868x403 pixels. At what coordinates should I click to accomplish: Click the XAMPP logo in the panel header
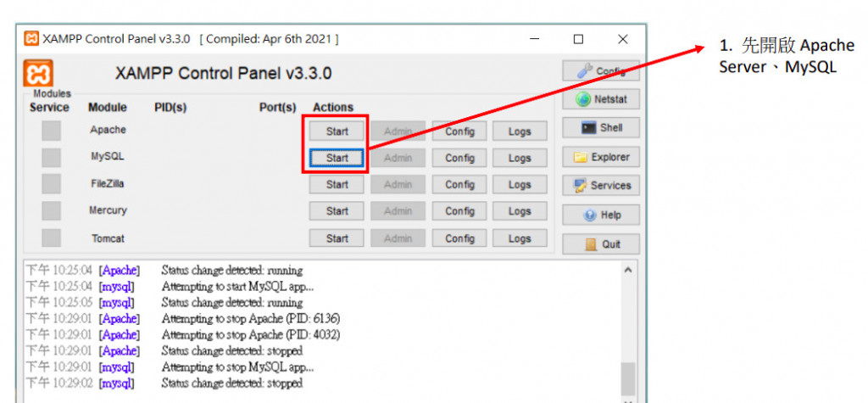pos(38,73)
